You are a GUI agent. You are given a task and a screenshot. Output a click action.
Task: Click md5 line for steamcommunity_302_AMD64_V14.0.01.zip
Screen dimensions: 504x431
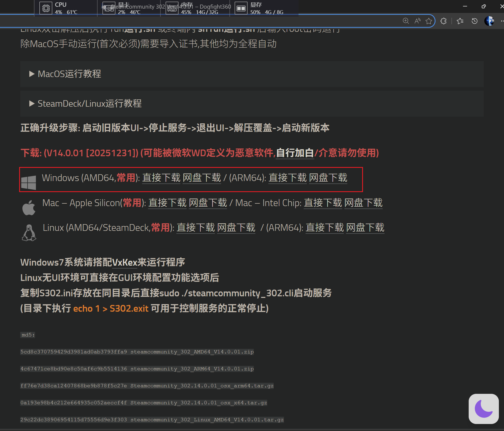[x=137, y=352]
